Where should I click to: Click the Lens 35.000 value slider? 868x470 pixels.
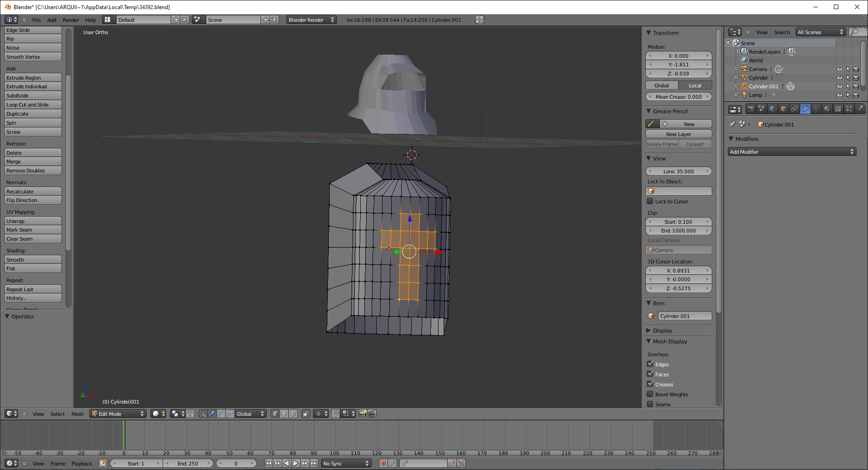(678, 172)
